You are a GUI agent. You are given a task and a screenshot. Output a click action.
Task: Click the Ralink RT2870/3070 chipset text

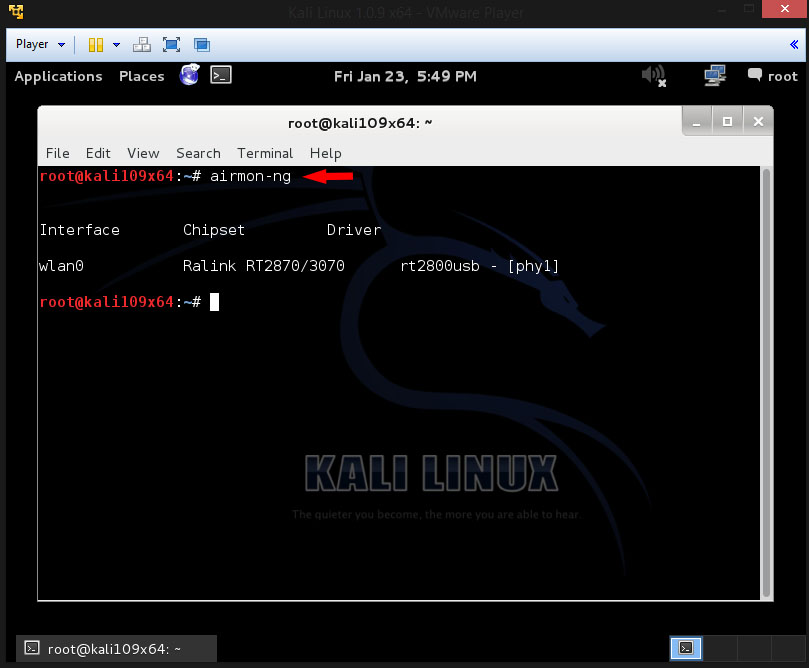[x=264, y=266]
